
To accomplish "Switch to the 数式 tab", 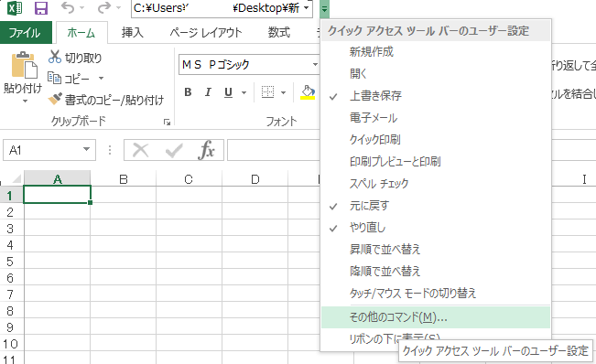I will click(279, 33).
